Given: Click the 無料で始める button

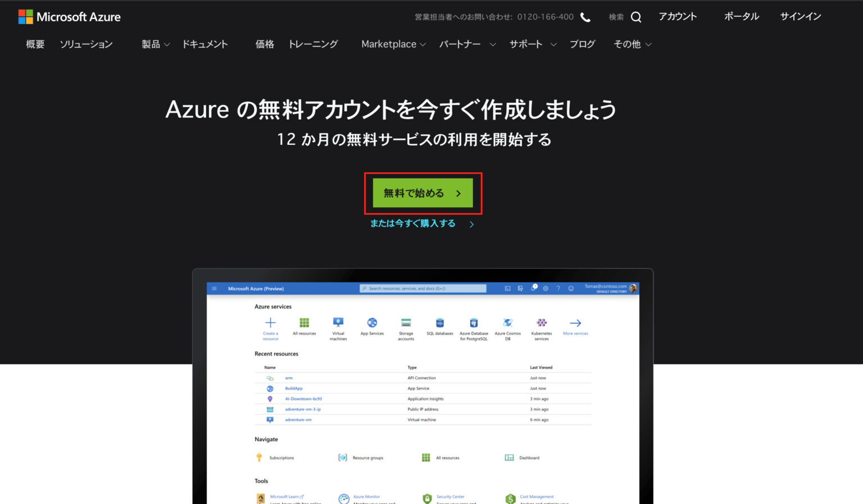Looking at the screenshot, I should point(423,193).
